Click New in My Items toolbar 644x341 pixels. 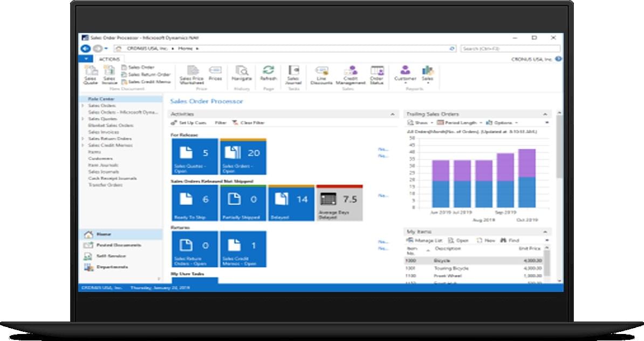[x=485, y=240]
